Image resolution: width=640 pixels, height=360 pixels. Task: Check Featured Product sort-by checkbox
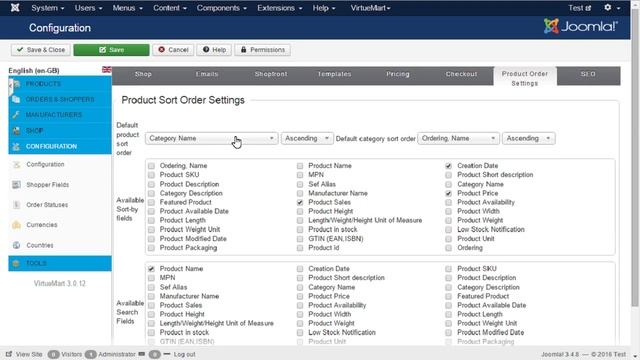coord(151,202)
